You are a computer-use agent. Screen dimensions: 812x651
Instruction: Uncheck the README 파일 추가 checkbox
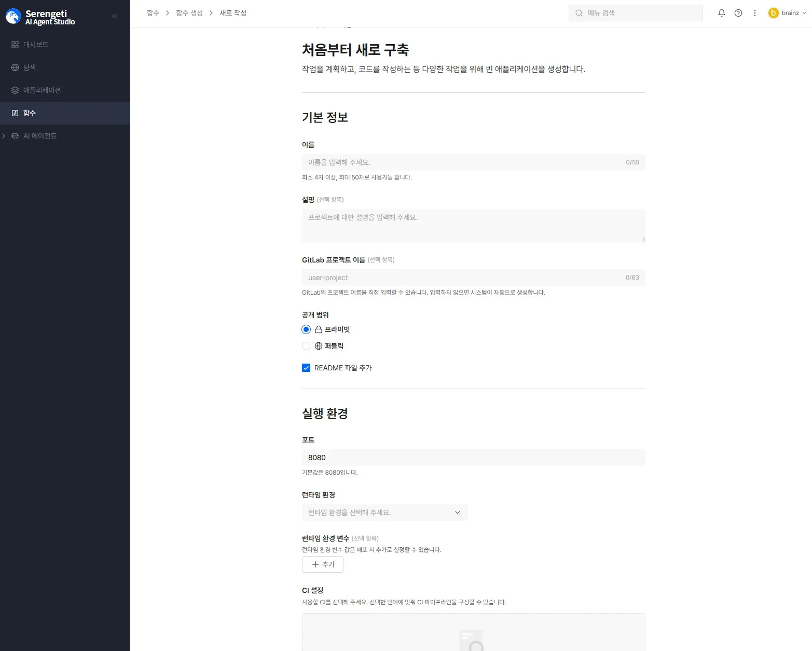[x=306, y=368]
